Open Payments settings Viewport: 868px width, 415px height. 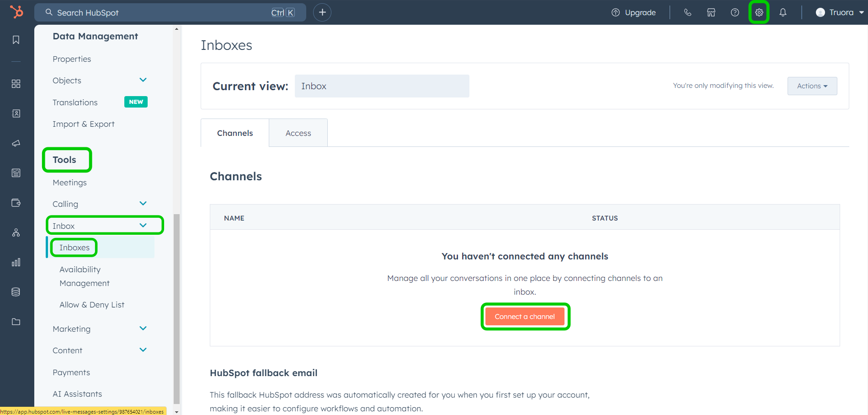[x=71, y=372]
